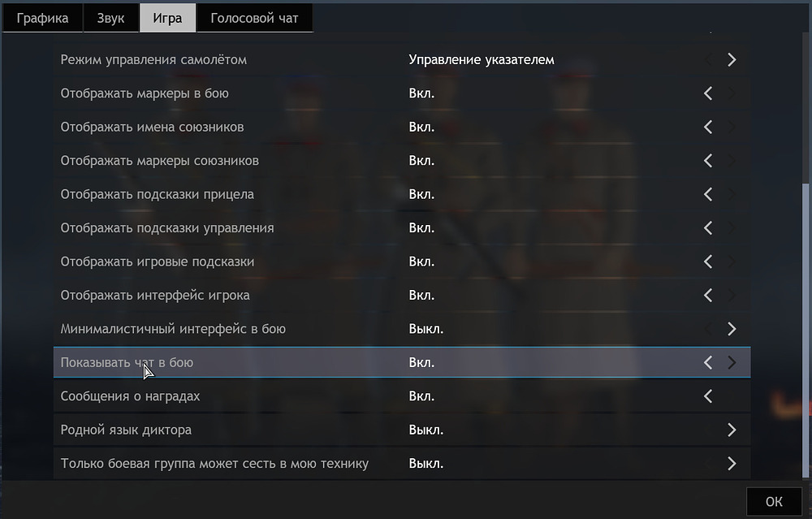Screen dimensions: 812x519
Task: Enable Только боевая группа может сесть option
Action: click(732, 464)
